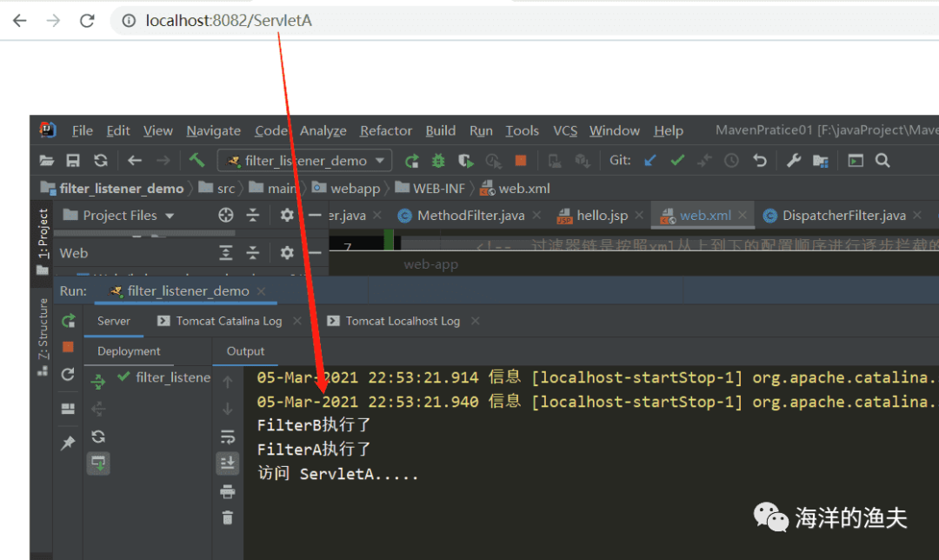Close Tomcat Localhost Log tab
Viewport: 939px width, 560px height.
(x=475, y=321)
